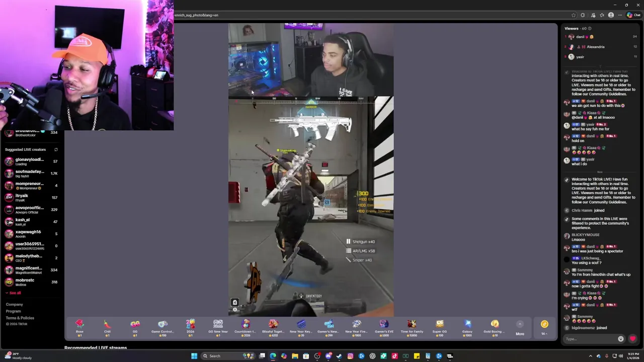This screenshot has width=644, height=362.
Task: Send a heart like in chat
Action: pos(632,339)
